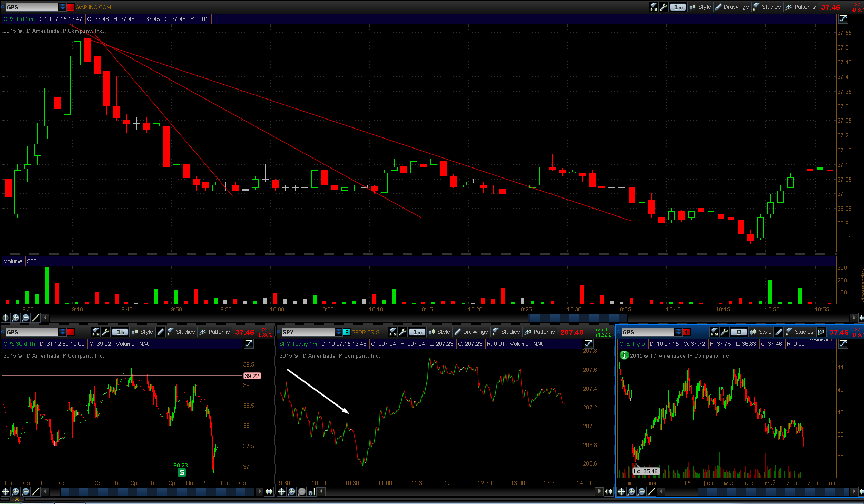
Task: Select trendline tool on GPS 1h chart
Action: [x=36, y=491]
